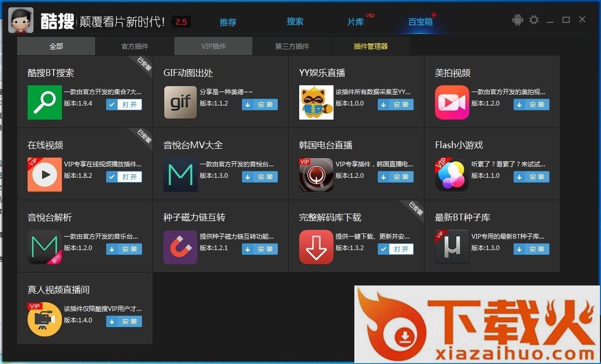The width and height of the screenshot is (601, 364).
Task: Click the 音悦台解析 M icon
Action: click(44, 247)
